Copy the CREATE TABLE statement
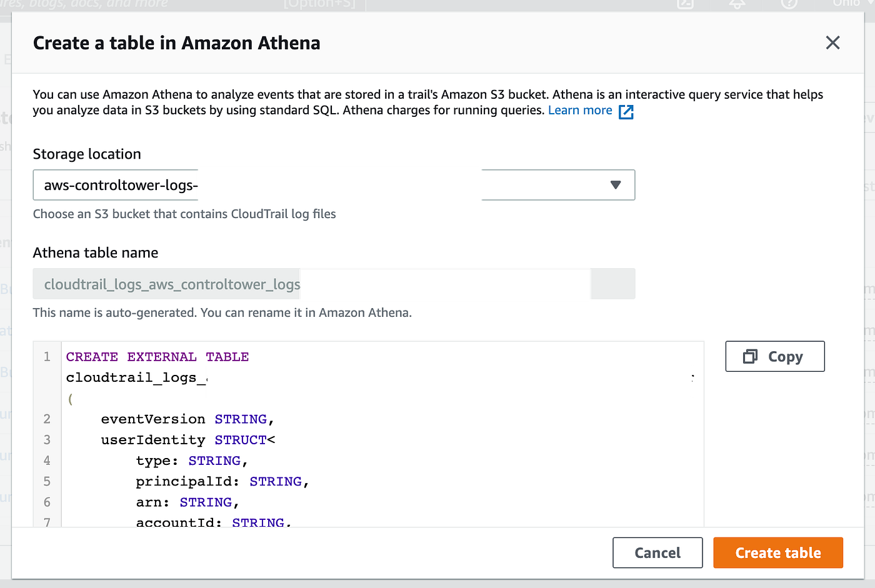This screenshot has width=875, height=588. pyautogui.click(x=775, y=356)
